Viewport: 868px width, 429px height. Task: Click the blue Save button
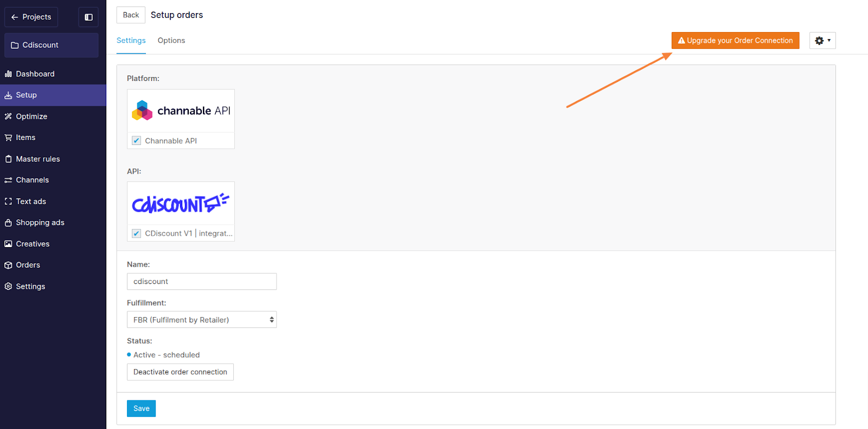click(141, 408)
